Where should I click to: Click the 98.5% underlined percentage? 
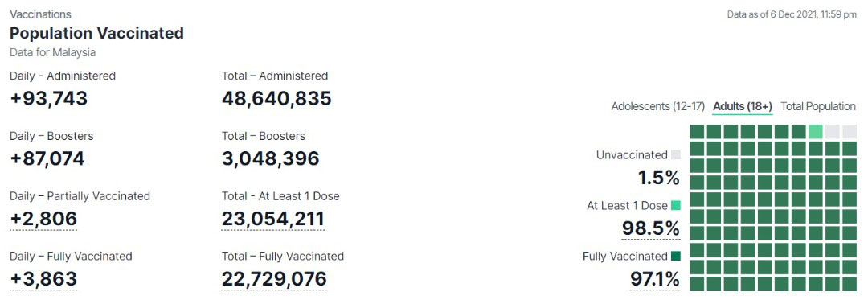point(650,228)
